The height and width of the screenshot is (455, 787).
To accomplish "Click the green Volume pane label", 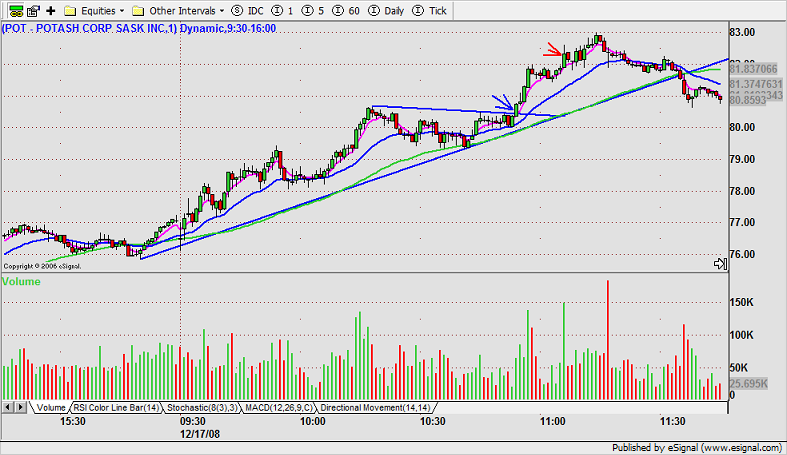I will [21, 281].
